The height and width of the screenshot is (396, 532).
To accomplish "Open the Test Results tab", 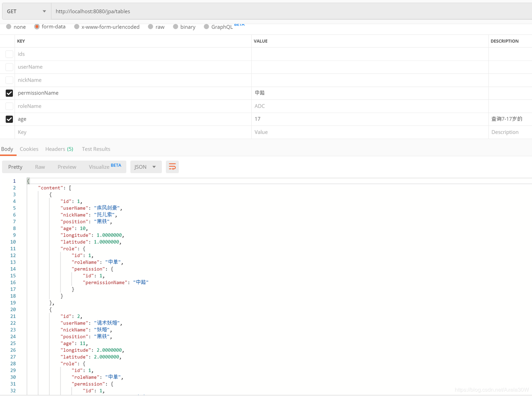I will (96, 149).
